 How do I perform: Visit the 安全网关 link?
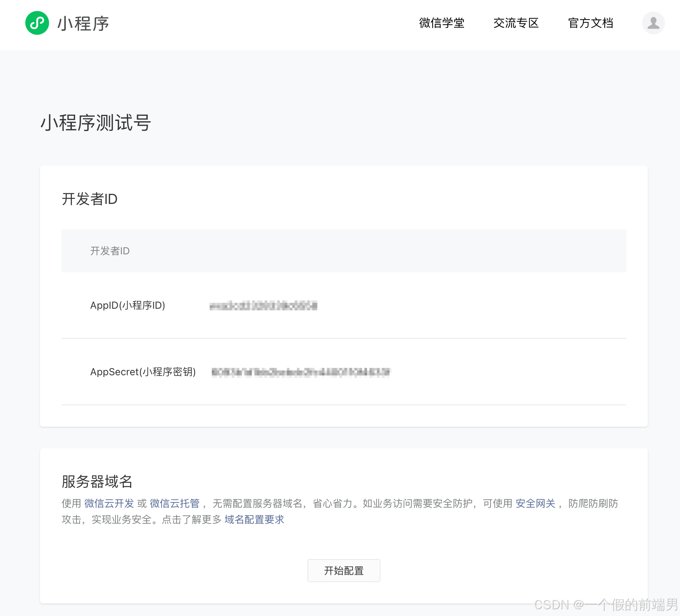pos(536,503)
